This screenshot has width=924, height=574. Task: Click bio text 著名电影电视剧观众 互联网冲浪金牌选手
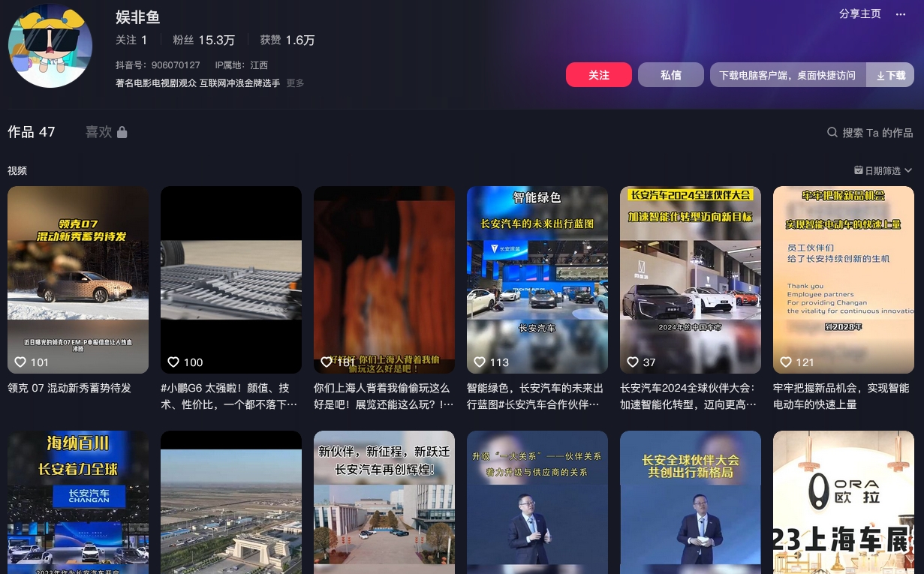198,83
